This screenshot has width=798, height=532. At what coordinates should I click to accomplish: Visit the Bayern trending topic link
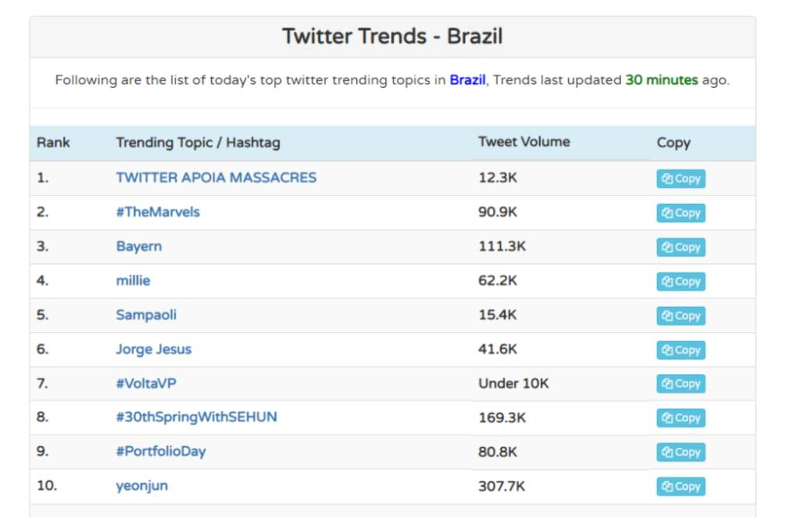coord(139,246)
